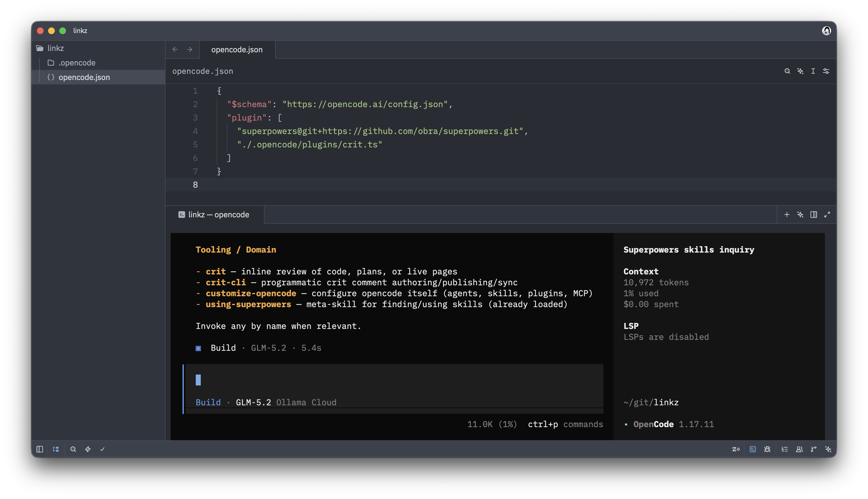The height and width of the screenshot is (499, 868).
Task: Click OpenCode 1.17.11 version text
Action: pos(673,424)
